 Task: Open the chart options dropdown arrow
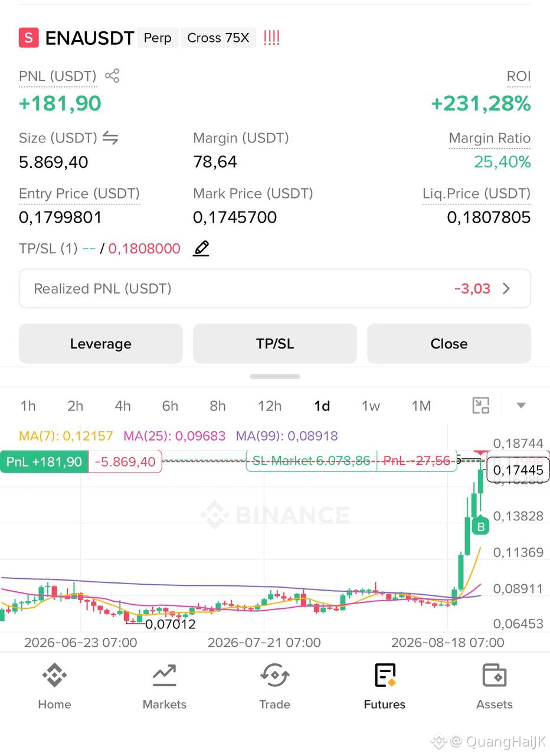(x=521, y=405)
